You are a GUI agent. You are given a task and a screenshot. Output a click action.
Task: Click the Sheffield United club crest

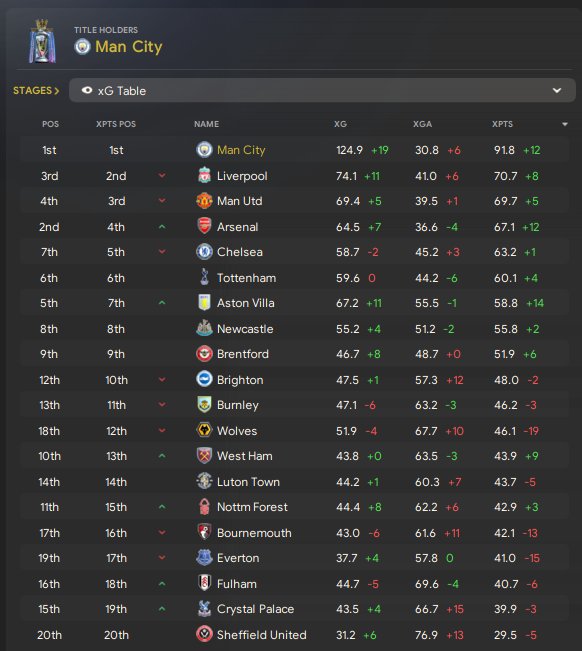[204, 634]
